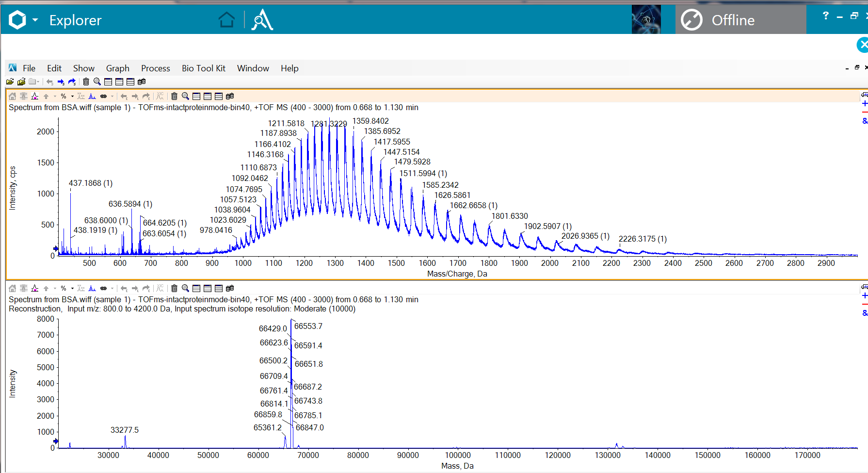
Task: Click the blue filled peaks icon in upper pane
Action: (92, 97)
